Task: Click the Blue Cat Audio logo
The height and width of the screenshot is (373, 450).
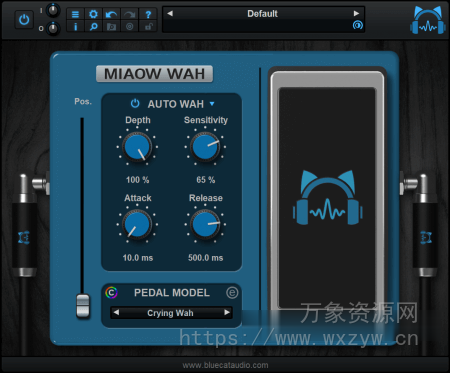Action: (x=428, y=20)
